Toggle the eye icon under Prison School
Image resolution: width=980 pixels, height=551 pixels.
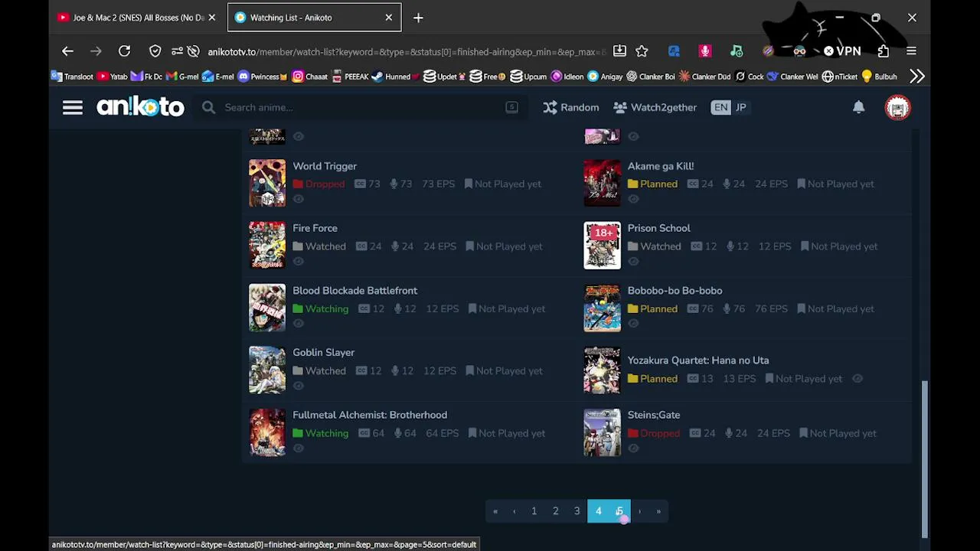pyautogui.click(x=633, y=262)
